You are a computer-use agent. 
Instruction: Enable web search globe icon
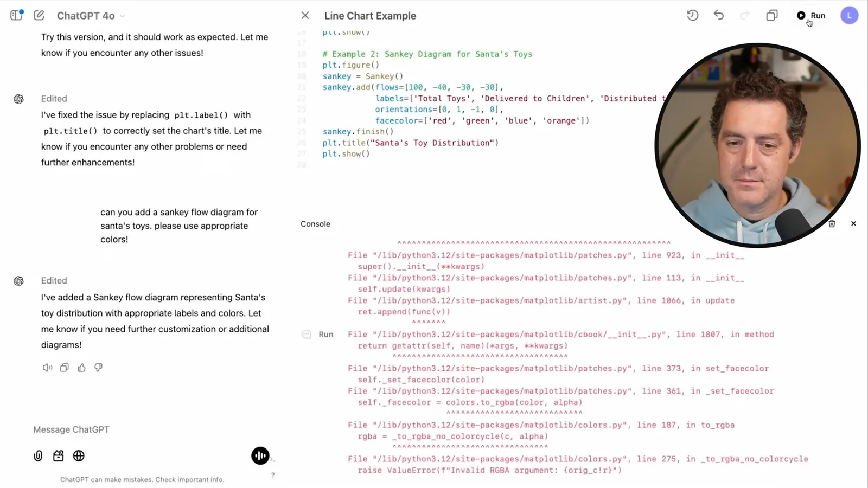79,456
